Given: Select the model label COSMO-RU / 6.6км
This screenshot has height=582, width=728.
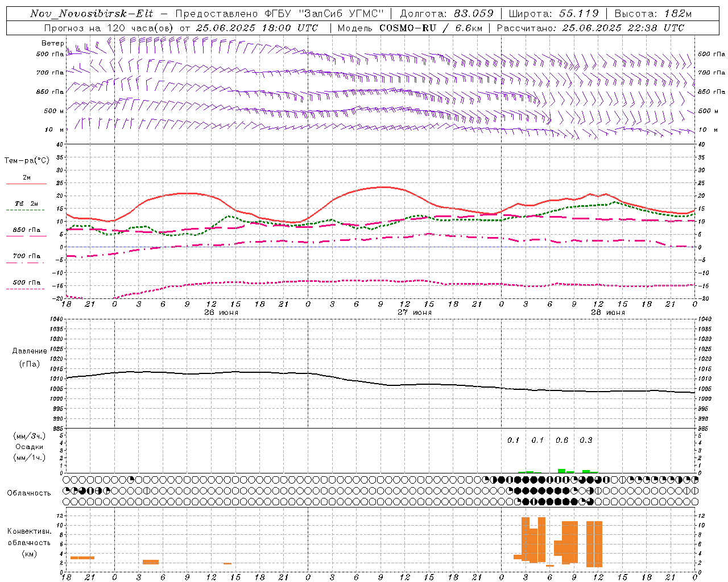Looking at the screenshot, I should tap(431, 28).
